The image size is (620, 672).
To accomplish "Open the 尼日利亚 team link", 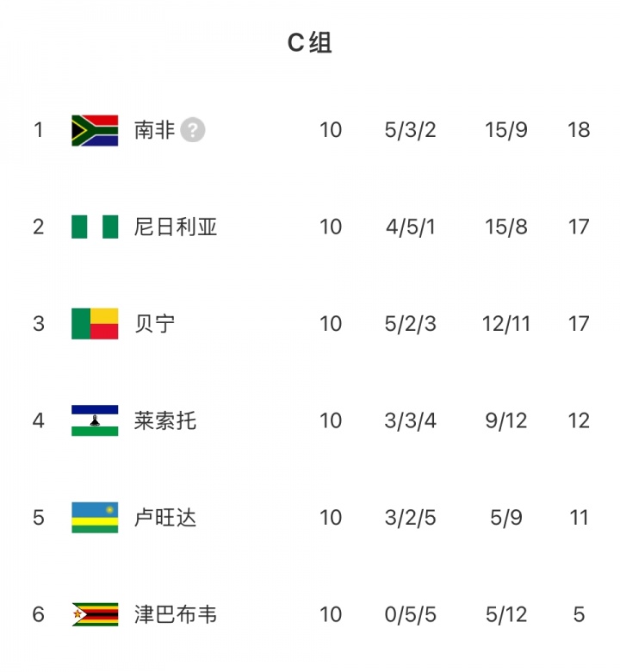I will click(176, 227).
